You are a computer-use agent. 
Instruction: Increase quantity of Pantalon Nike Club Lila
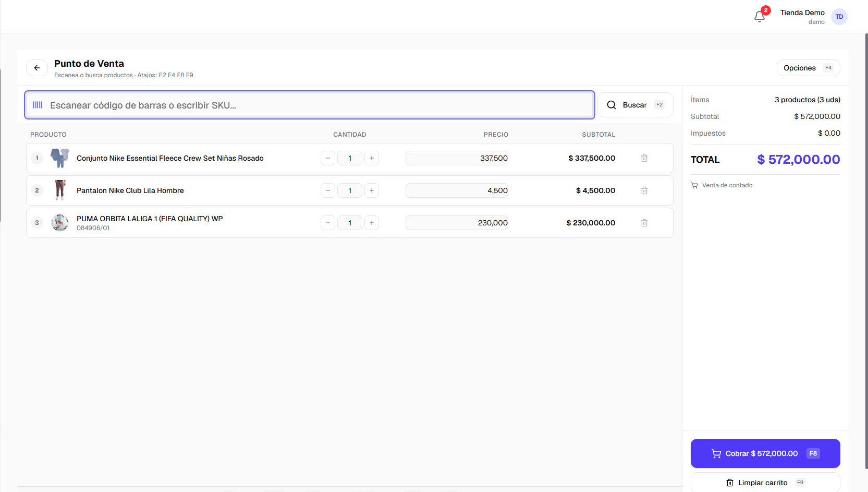tap(372, 190)
